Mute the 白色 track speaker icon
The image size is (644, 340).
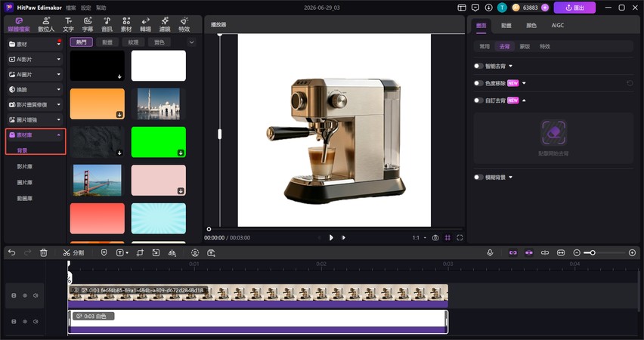tap(36, 321)
